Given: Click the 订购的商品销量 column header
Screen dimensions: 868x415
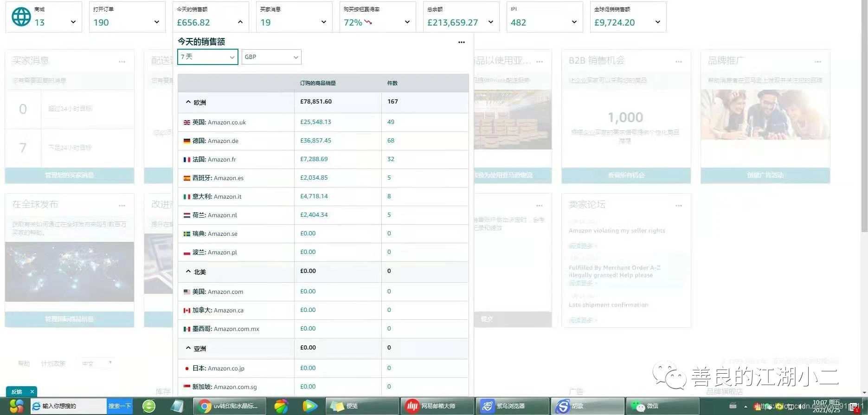Looking at the screenshot, I should click(318, 83).
